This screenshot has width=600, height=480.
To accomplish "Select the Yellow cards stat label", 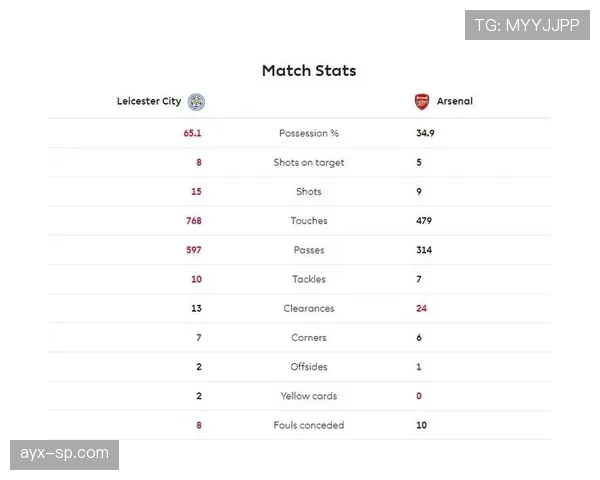I will (x=309, y=396).
